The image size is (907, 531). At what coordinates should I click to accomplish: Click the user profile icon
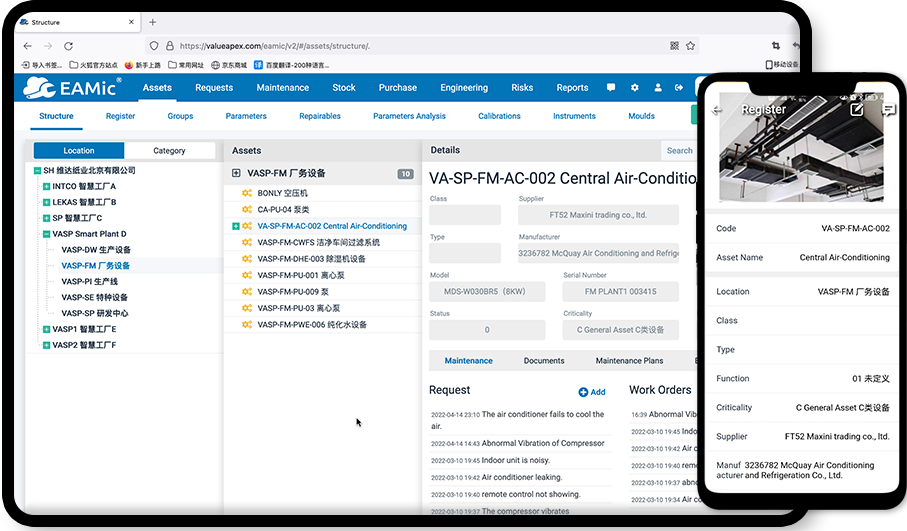click(x=658, y=88)
